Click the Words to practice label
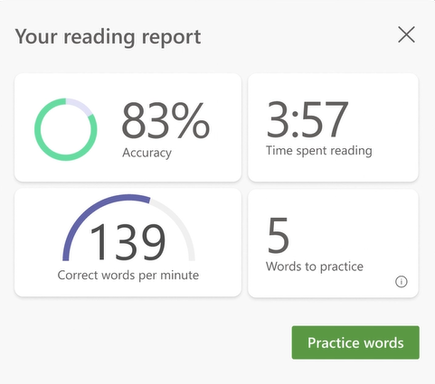435x384 pixels. click(314, 266)
